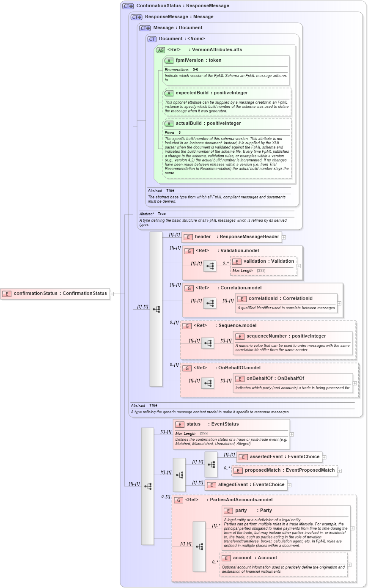Click the E icon of sequenceNumber element
This screenshot has width=368, height=588.
tap(240, 336)
